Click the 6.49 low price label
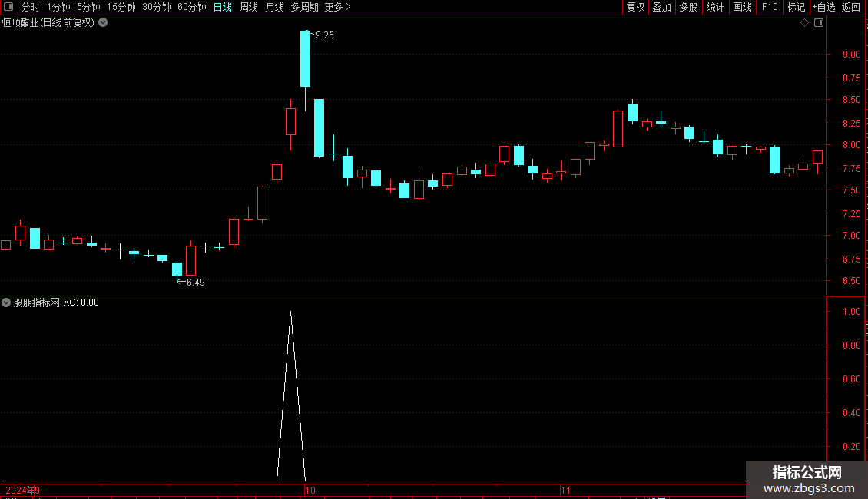The width and height of the screenshot is (868, 499). click(195, 283)
